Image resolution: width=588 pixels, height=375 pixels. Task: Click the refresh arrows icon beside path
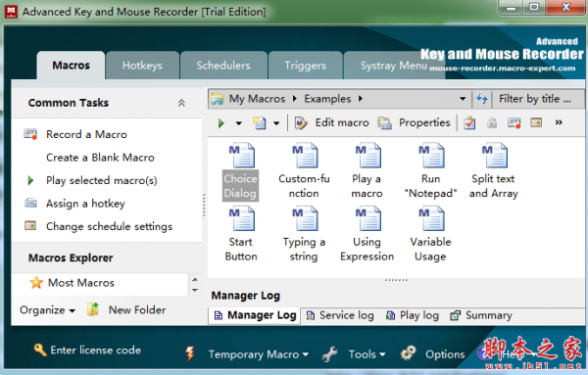[x=482, y=99]
